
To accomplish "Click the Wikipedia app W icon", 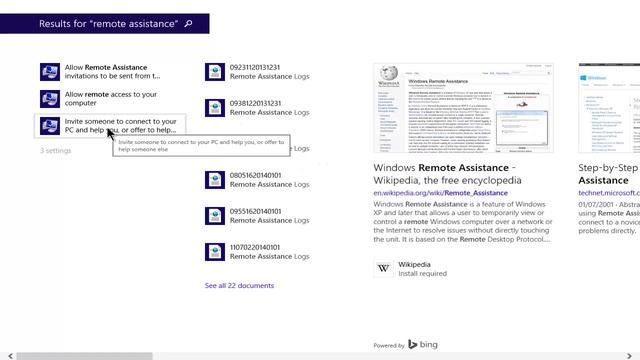I will click(x=383, y=269).
